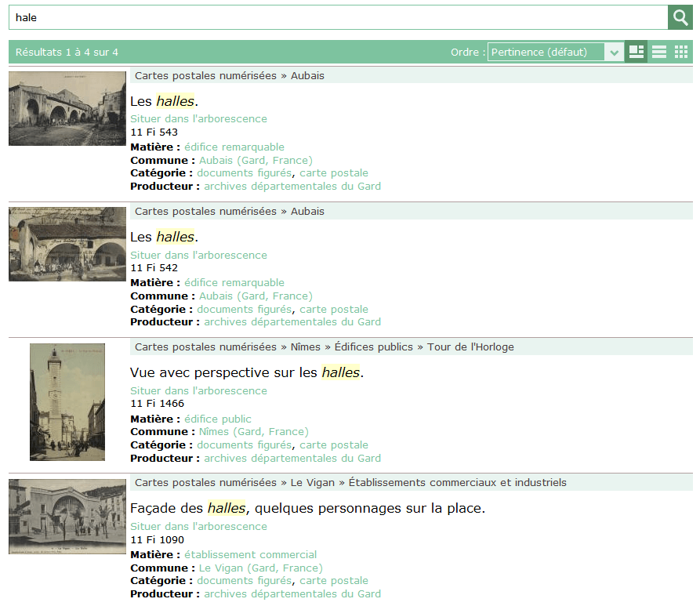The image size is (700, 606).
Task: Open thumbnail of Le Vigan halles façade
Action: (x=67, y=517)
